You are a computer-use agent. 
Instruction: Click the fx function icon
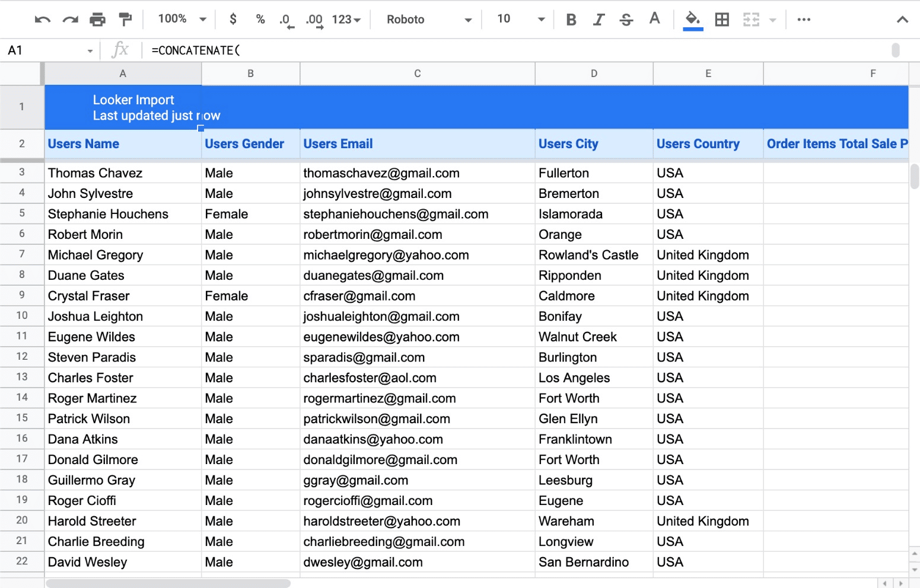coord(120,50)
